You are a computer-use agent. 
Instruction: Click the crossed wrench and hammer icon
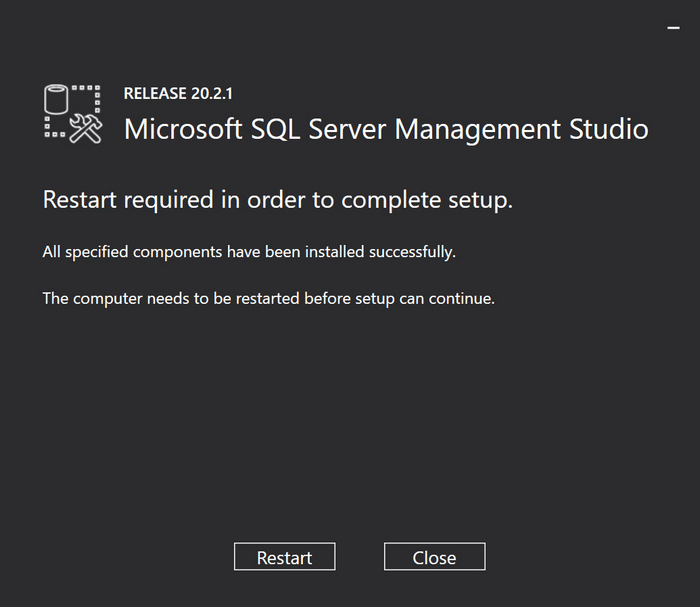87,129
